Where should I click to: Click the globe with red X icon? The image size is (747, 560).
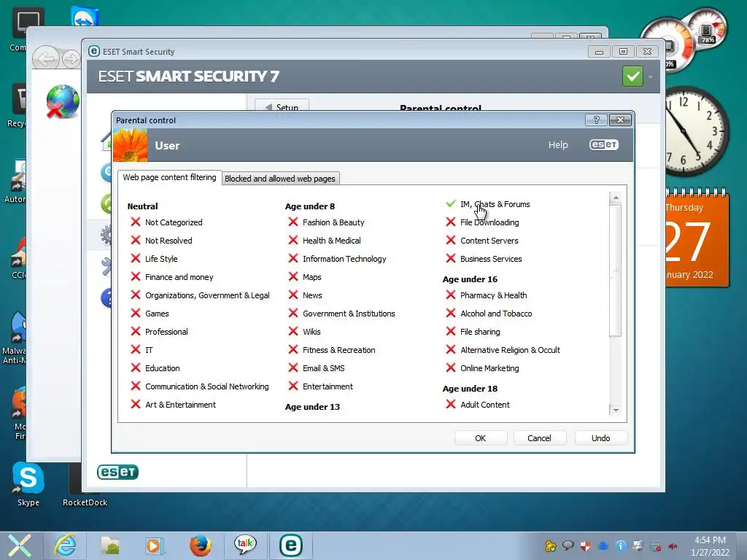[x=63, y=101]
